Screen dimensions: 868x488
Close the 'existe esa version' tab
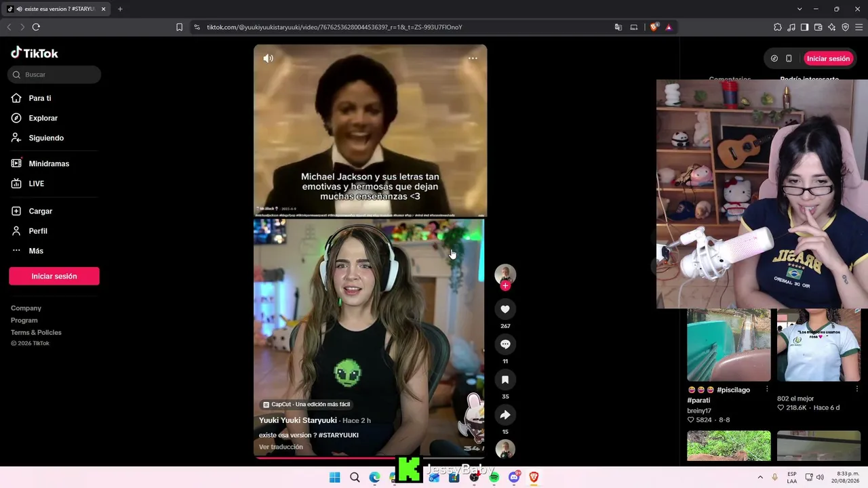click(x=103, y=9)
